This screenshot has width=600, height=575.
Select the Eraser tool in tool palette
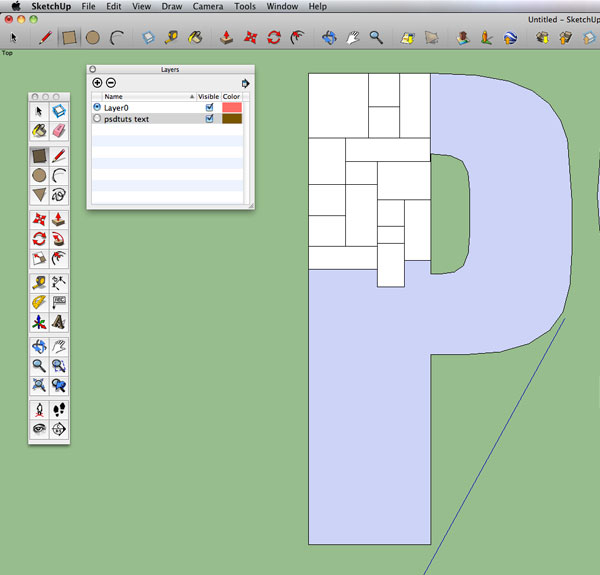(59, 131)
